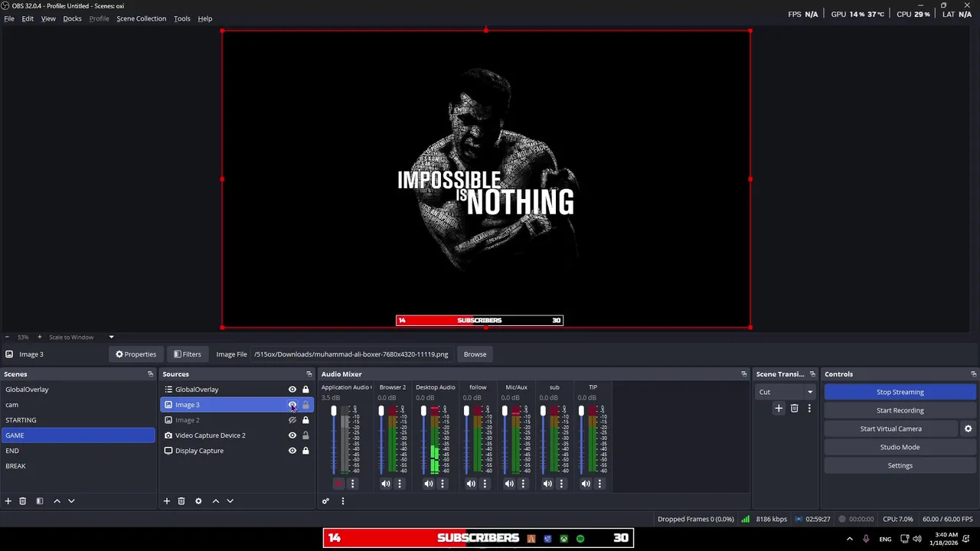Unlock the GlobalOverlay source
Image resolution: width=980 pixels, height=551 pixels.
(x=305, y=390)
